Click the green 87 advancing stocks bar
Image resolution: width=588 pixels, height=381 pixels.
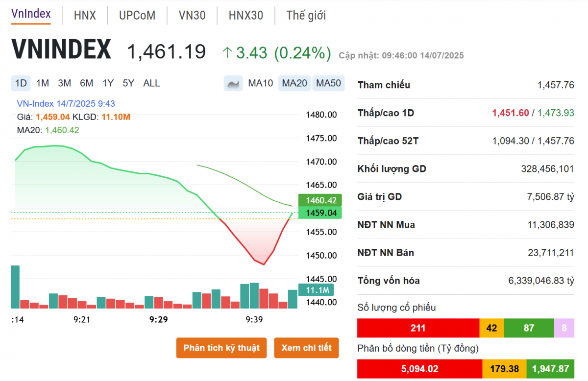pos(529,328)
